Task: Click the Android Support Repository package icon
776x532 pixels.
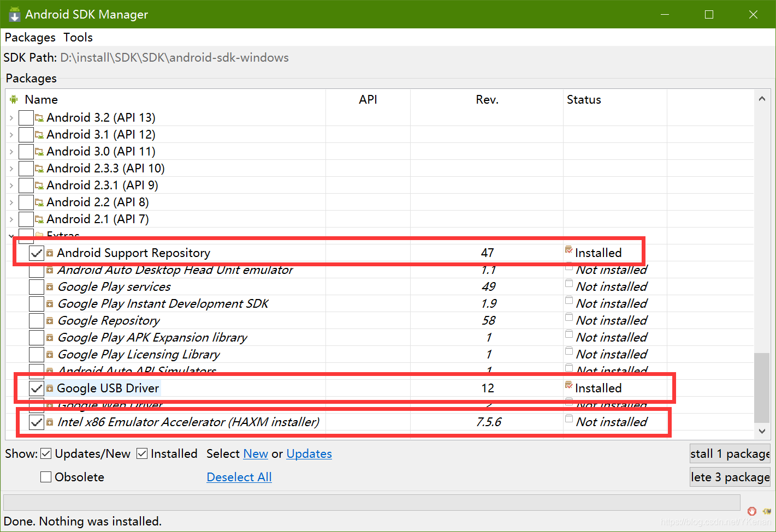Action: click(50, 253)
